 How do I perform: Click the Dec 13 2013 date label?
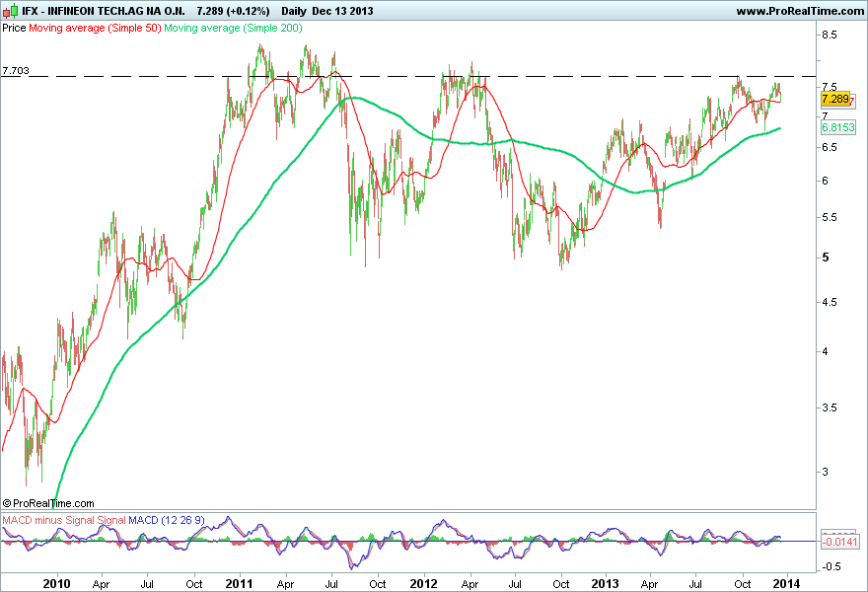pos(342,11)
